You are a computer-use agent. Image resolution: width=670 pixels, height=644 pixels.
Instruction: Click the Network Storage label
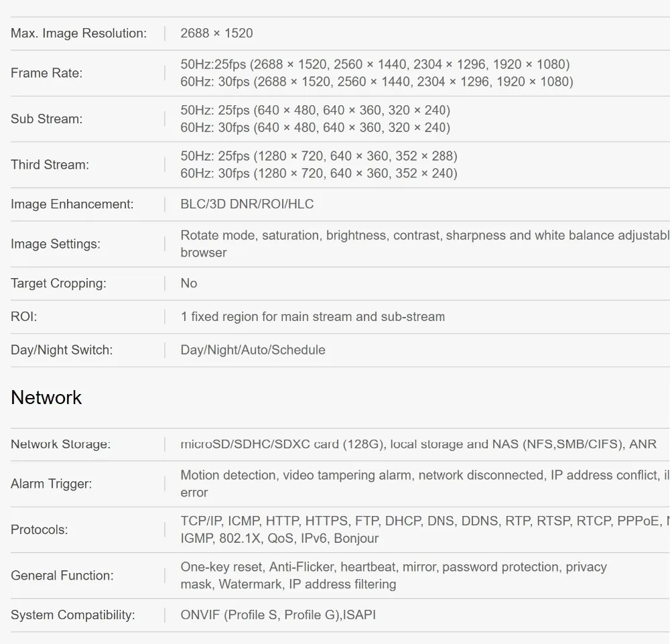click(61, 444)
